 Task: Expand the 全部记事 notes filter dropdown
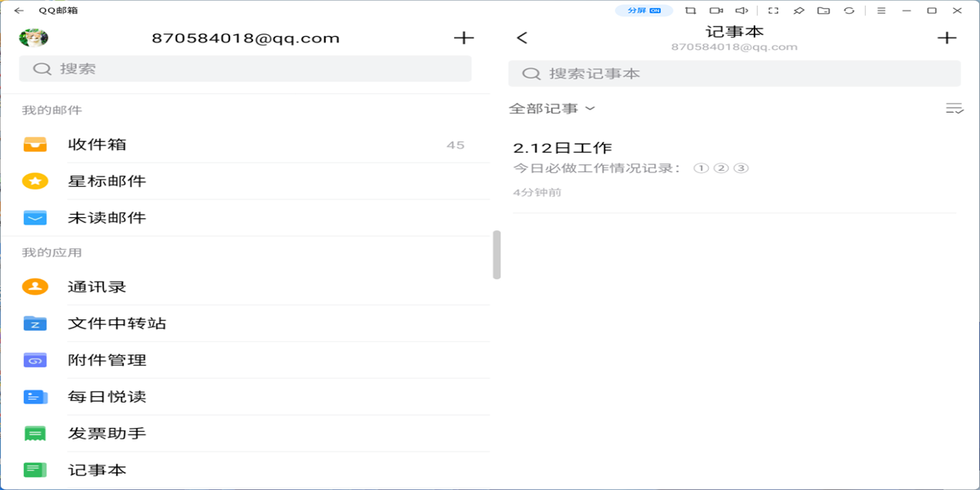point(550,108)
